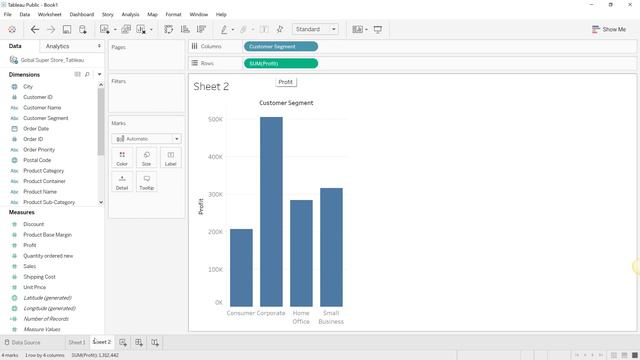Click the Tableau logo start page icon
This screenshot has height=360, width=640.
12,29
